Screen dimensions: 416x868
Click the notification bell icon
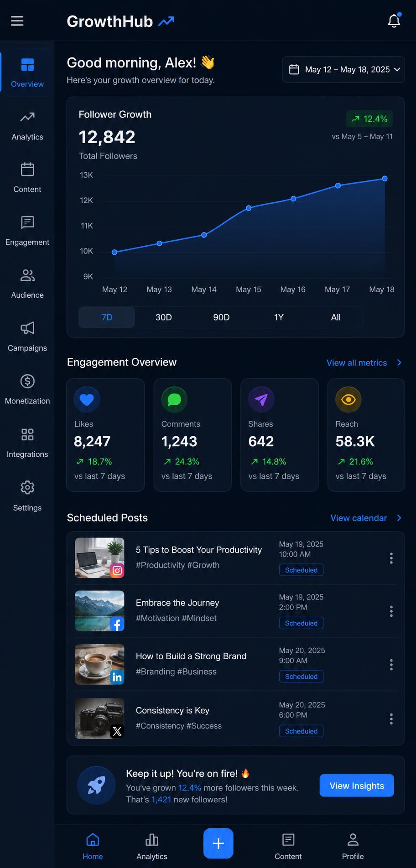tap(394, 21)
